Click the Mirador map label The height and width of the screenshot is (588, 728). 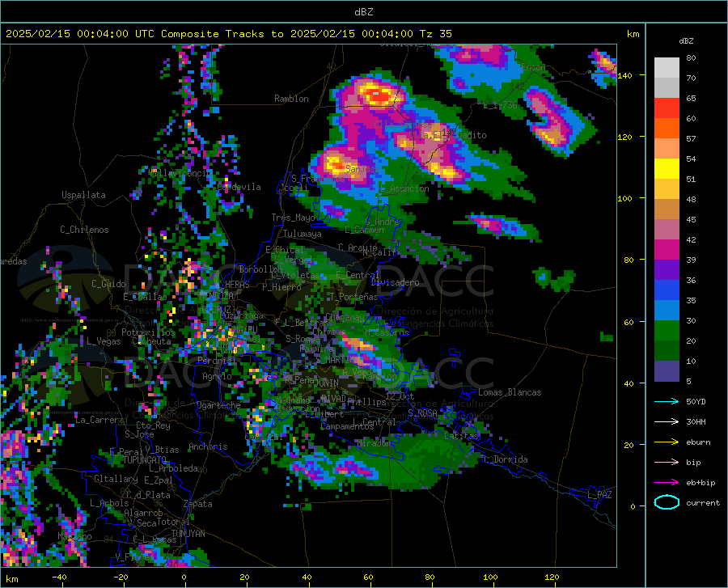[x=375, y=443]
